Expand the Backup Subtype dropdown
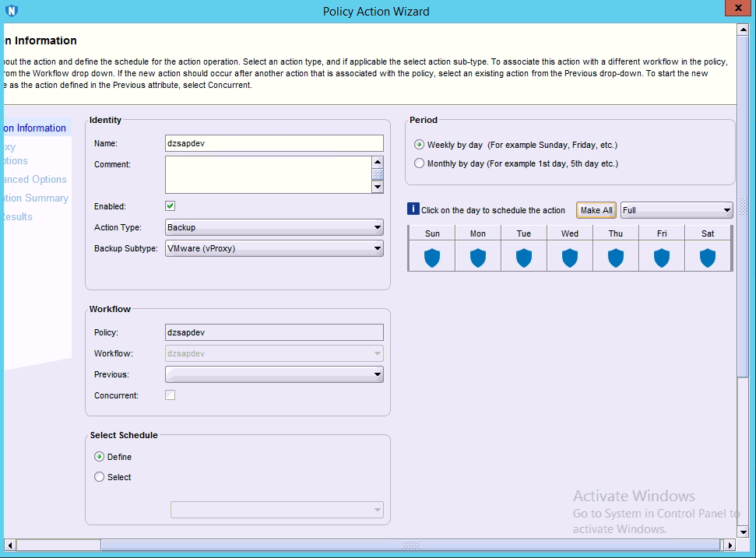756x558 pixels. click(274, 248)
